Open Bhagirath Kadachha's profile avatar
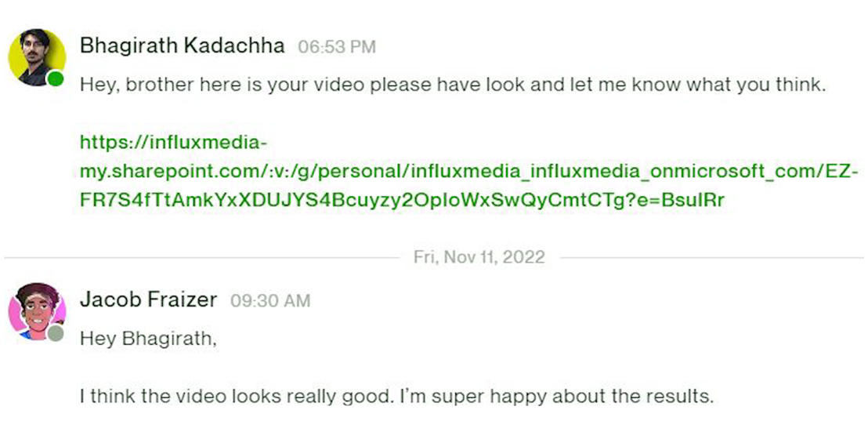This screenshot has height=432, width=868. (36, 56)
